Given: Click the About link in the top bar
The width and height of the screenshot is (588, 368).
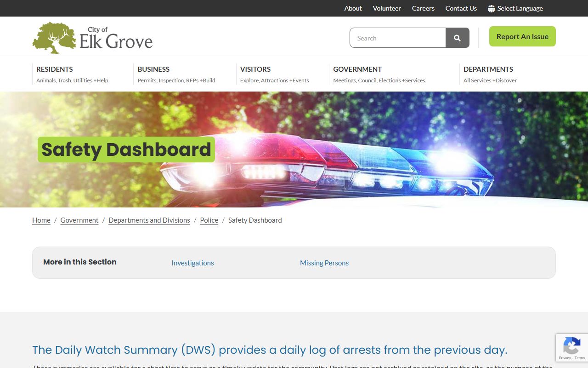Looking at the screenshot, I should pyautogui.click(x=353, y=8).
